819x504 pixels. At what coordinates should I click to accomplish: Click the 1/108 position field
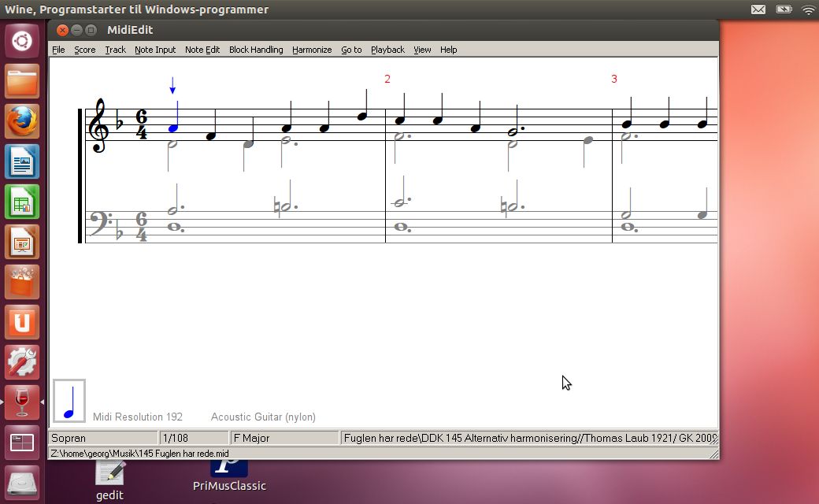194,438
